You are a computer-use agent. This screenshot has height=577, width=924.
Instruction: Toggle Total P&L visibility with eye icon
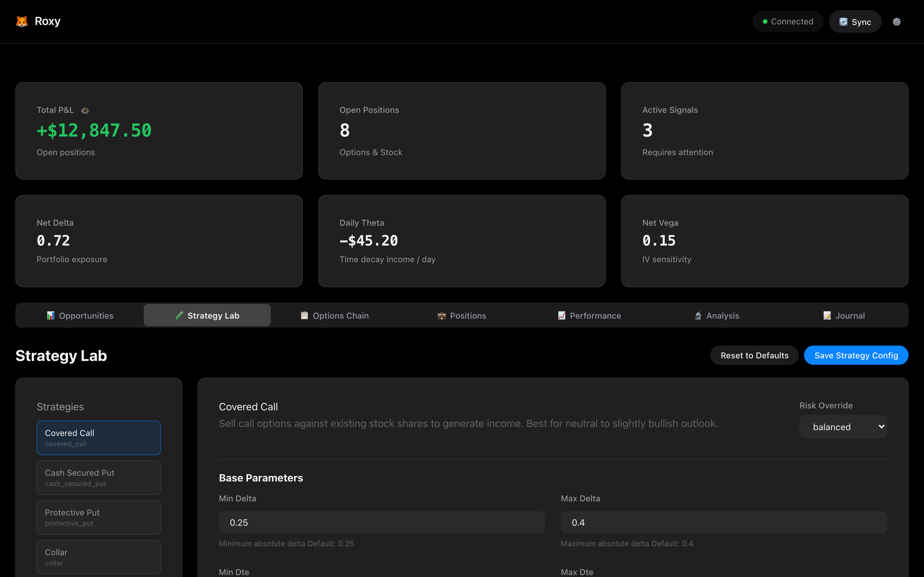pyautogui.click(x=85, y=110)
